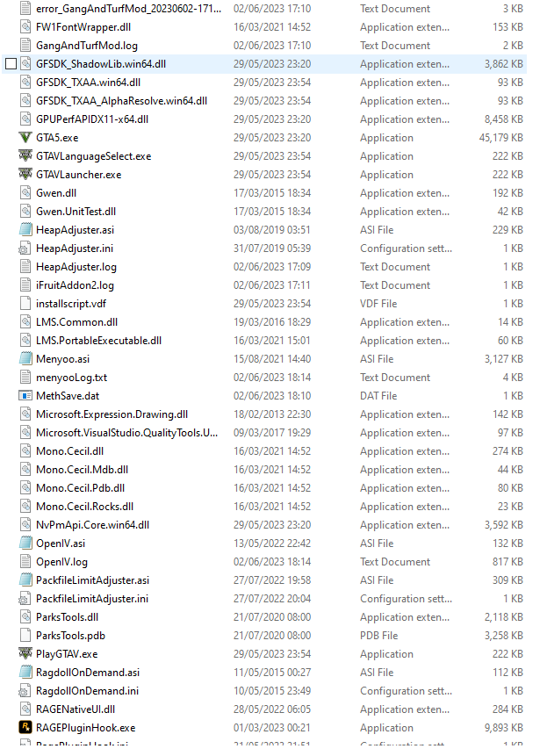Click the 3,127 KB size of Menyoo.asi
The width and height of the screenshot is (547, 756).
tap(504, 359)
